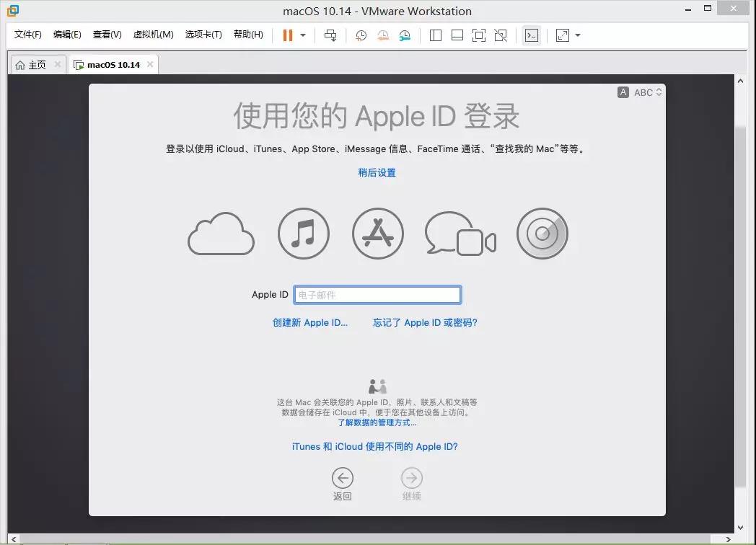Open the snapshot manager icon
Image resolution: width=756 pixels, height=545 pixels.
pyautogui.click(x=405, y=35)
